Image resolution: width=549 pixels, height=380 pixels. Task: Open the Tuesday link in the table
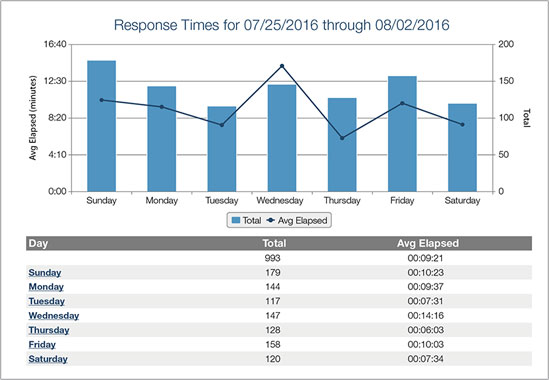click(47, 301)
